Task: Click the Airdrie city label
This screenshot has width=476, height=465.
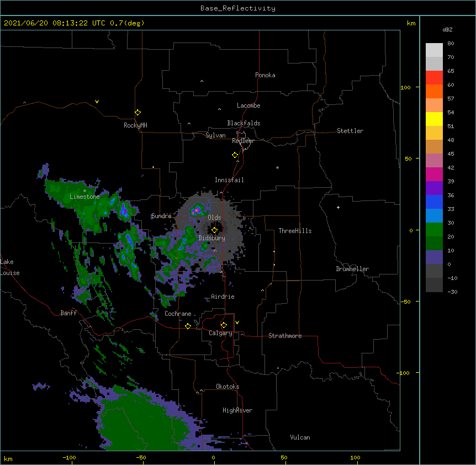Action: [x=223, y=297]
